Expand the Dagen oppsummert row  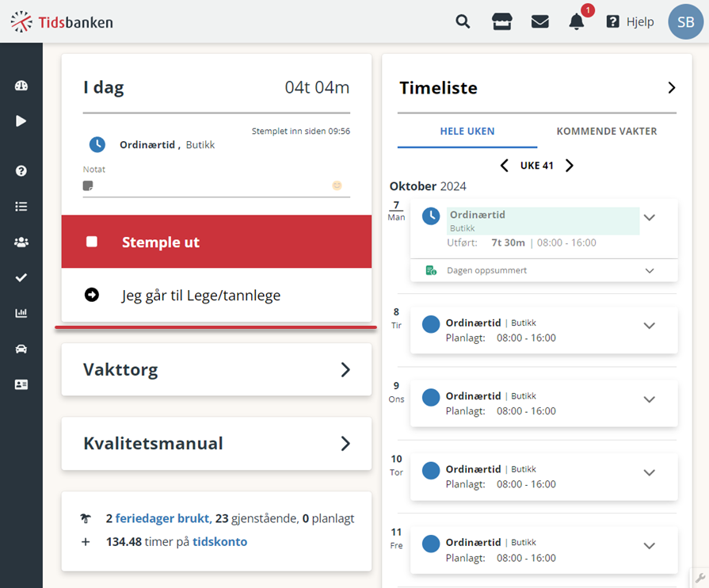coord(544,270)
